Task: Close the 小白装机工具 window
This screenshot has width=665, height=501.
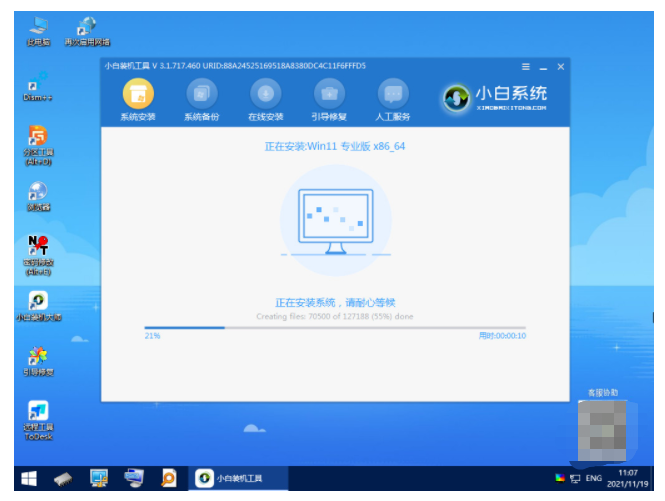Action: pyautogui.click(x=560, y=67)
